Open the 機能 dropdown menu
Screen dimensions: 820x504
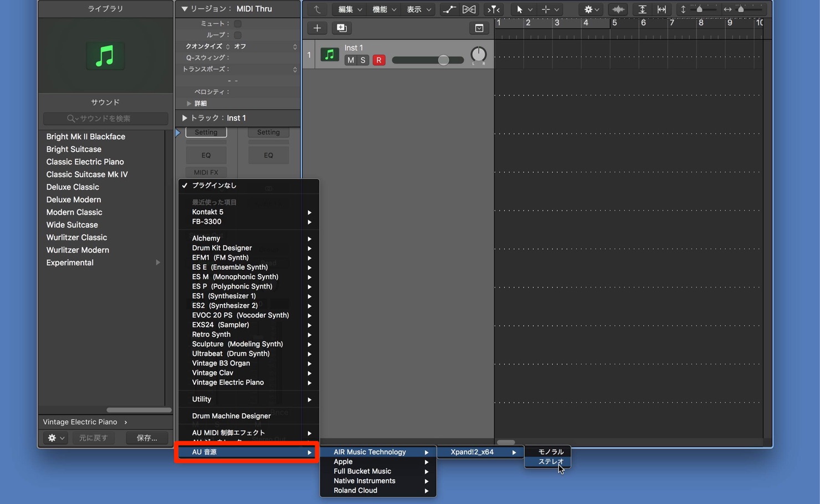pos(384,9)
